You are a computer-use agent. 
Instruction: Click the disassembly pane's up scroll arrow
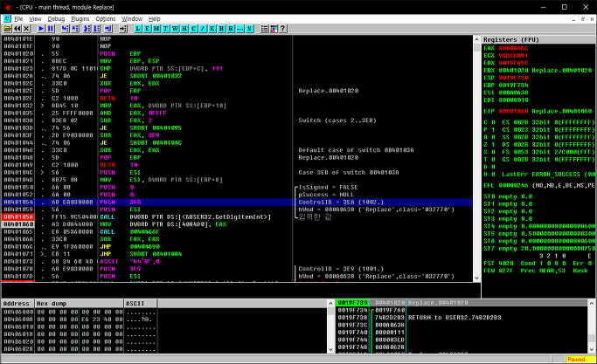coord(476,39)
